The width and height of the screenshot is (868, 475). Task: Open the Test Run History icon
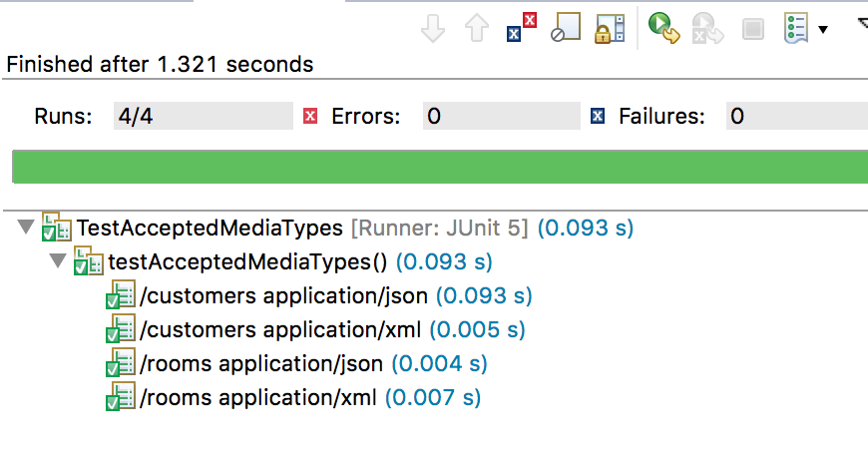pyautogui.click(x=796, y=29)
